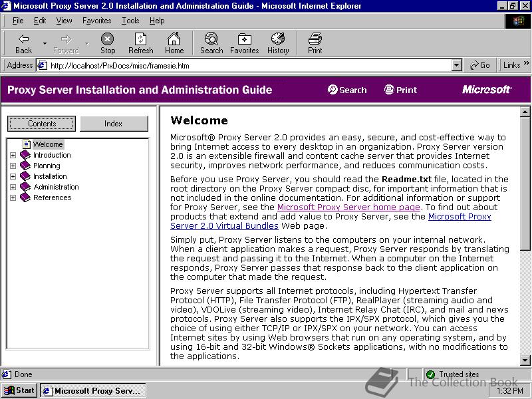Viewport: 532px width, 399px height.
Task: Click the content pane scrollbar thumb
Action: pos(525,184)
